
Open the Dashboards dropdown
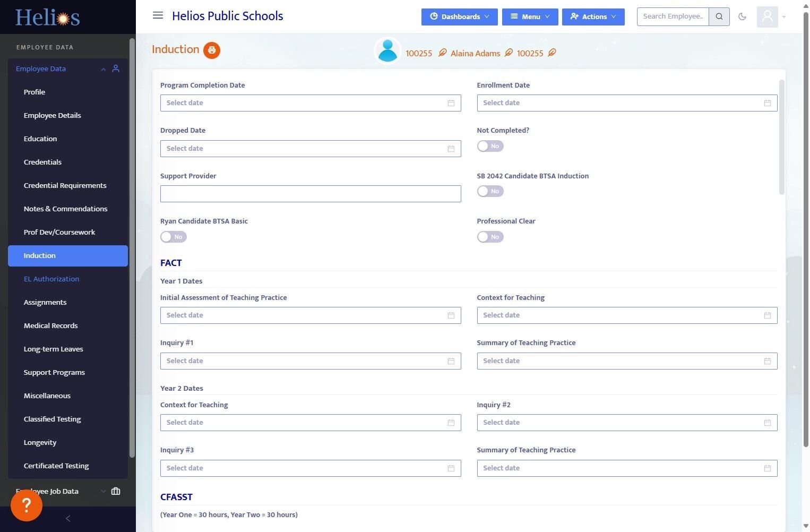tap(460, 16)
